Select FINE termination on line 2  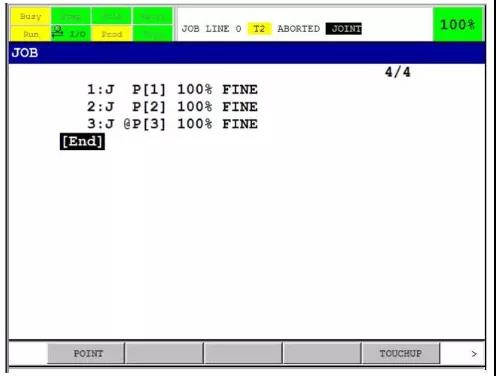click(240, 107)
